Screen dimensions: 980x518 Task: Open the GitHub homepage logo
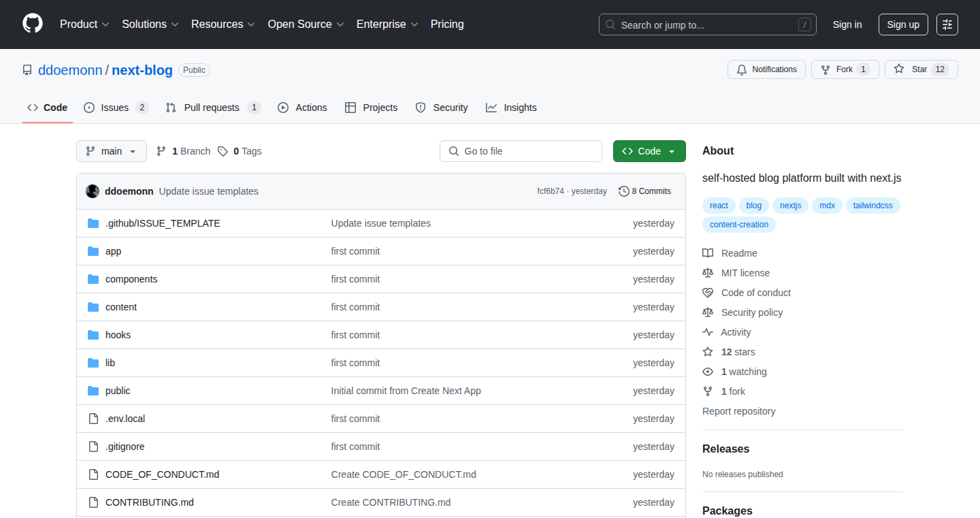pyautogui.click(x=33, y=25)
